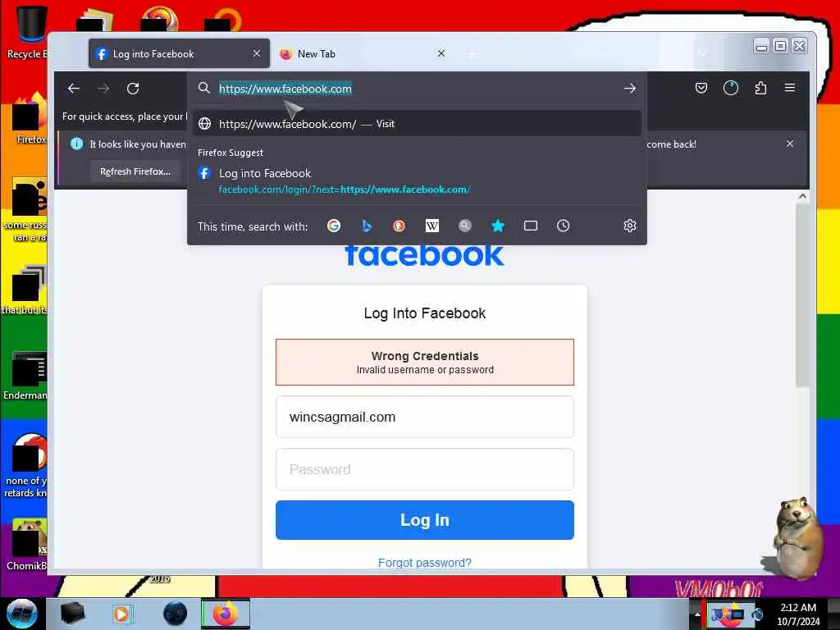Open the tab list dropdown chevron
The image size is (840, 630).
click(x=703, y=52)
